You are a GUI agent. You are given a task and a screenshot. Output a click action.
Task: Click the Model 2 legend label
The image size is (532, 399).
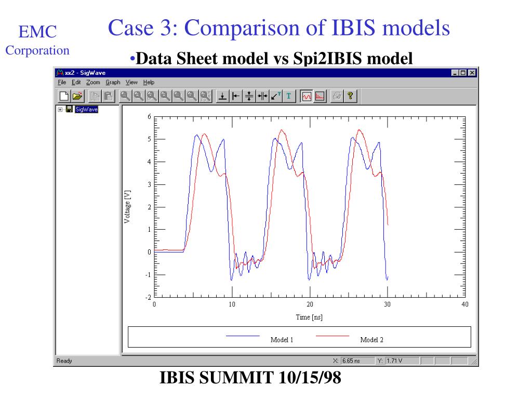(x=371, y=340)
